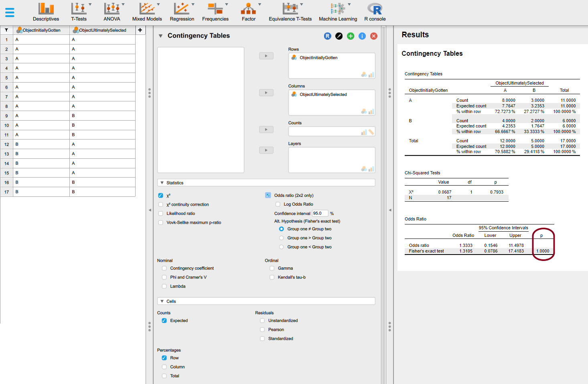Select Group one < Group two
The height and width of the screenshot is (384, 588).
282,247
